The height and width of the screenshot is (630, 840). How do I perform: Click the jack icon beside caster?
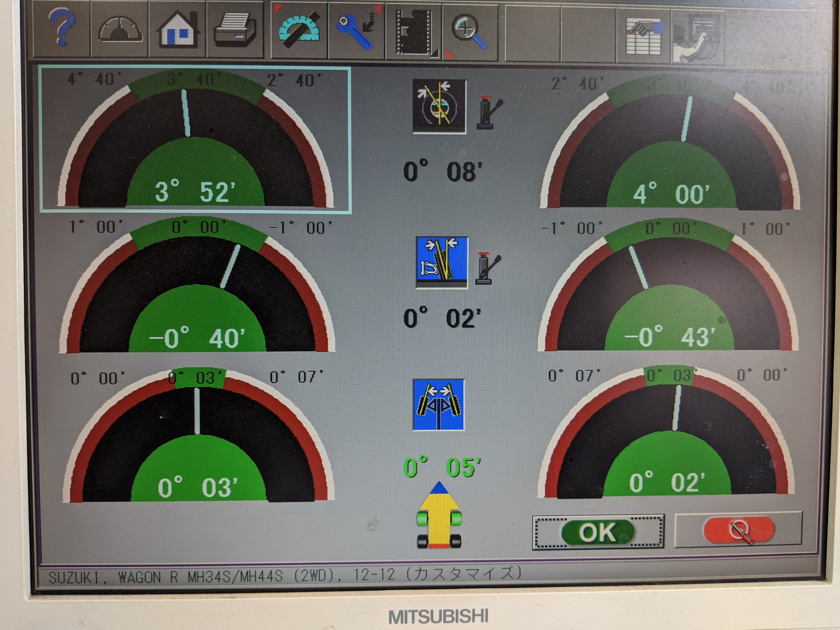(489, 113)
